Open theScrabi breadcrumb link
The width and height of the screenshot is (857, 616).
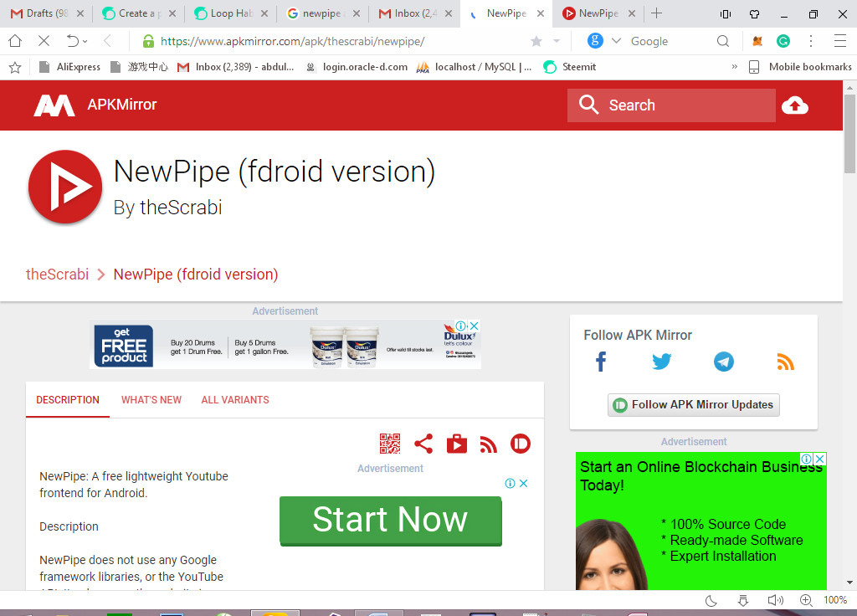[58, 275]
